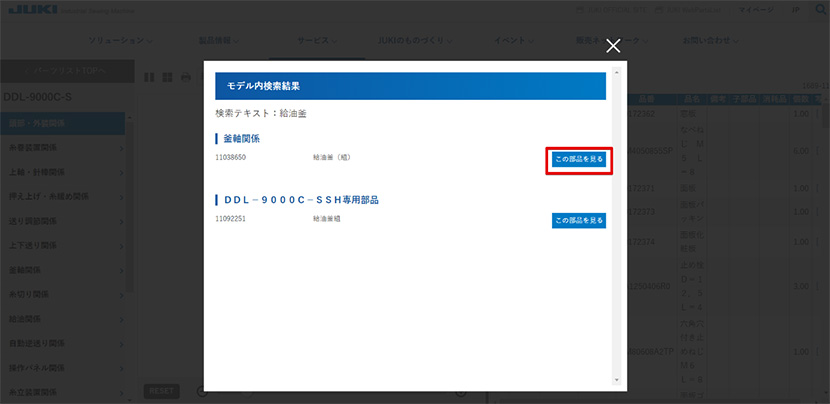
Task: Select 頭部・外装関係 in sidebar
Action: 62,123
